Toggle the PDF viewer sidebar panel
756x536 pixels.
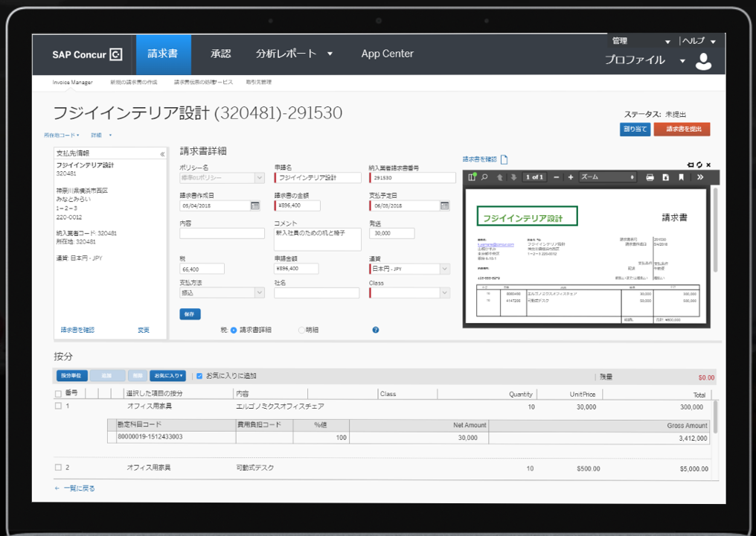click(472, 177)
